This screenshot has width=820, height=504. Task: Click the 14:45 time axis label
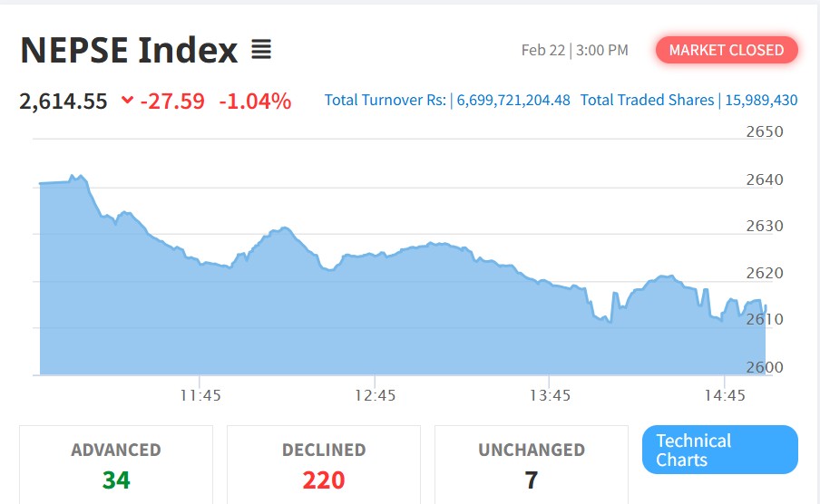click(725, 395)
